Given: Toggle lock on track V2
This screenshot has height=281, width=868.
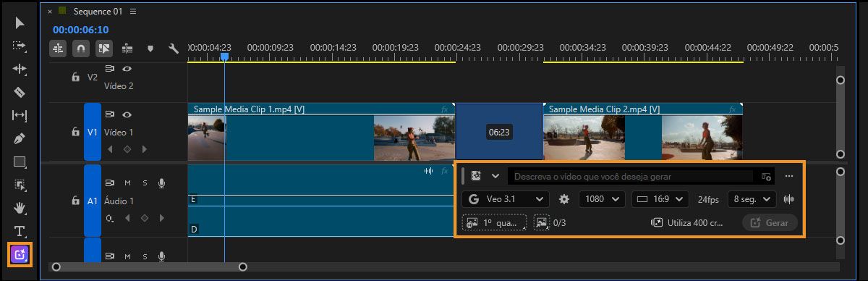Looking at the screenshot, I should click(x=75, y=77).
